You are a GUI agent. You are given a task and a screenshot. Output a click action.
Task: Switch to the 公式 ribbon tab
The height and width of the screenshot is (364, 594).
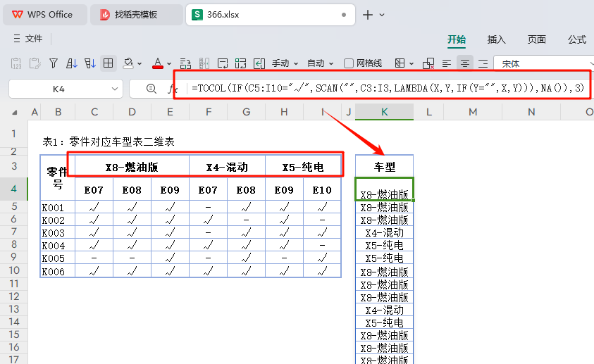pyautogui.click(x=577, y=39)
